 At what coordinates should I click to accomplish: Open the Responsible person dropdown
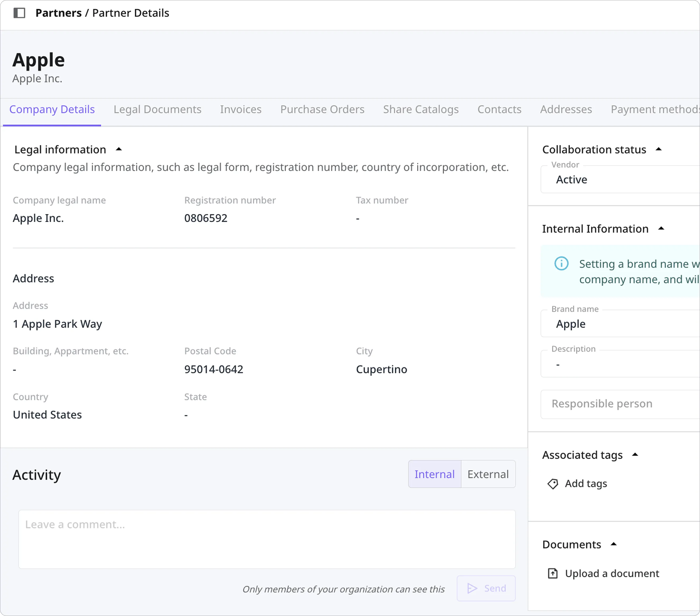620,404
